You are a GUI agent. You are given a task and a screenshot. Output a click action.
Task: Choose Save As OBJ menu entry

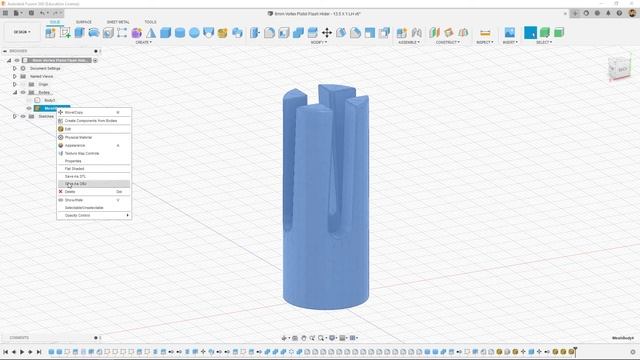(94, 184)
